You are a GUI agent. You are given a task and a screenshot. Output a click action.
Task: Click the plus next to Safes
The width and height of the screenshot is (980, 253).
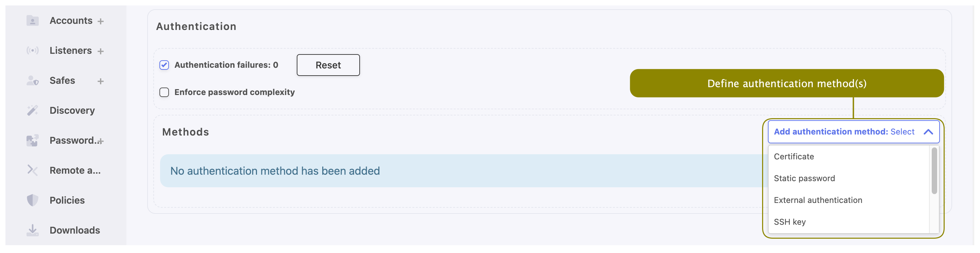tap(100, 81)
